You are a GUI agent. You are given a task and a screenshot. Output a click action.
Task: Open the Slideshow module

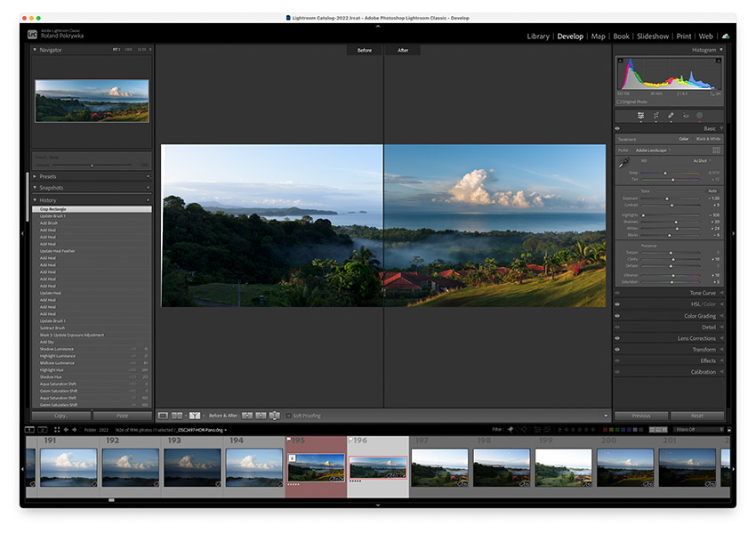click(652, 36)
